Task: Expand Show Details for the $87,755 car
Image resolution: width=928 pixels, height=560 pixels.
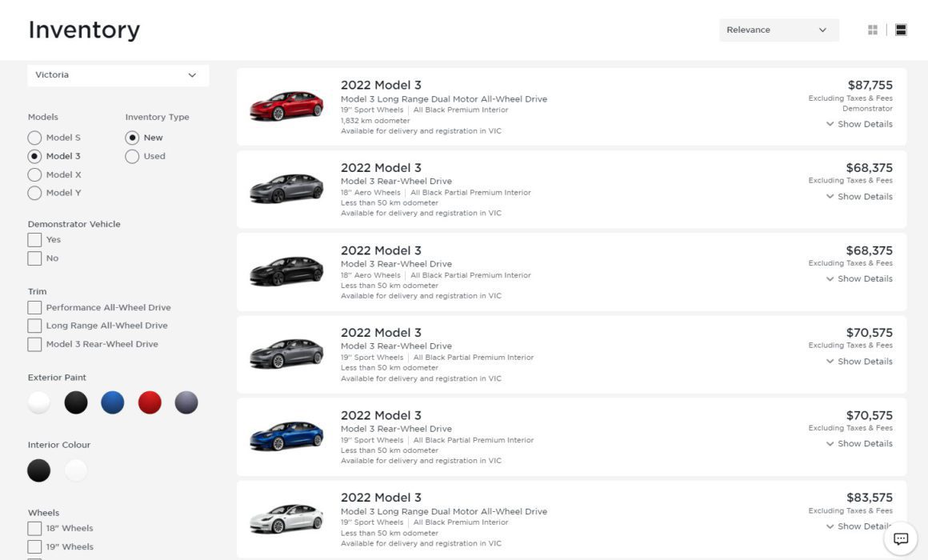Action: (859, 124)
